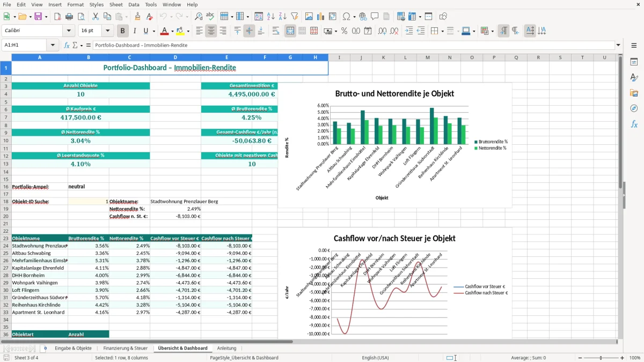The width and height of the screenshot is (644, 362).
Task: Click the zoom slider in the status bar
Action: tap(601, 358)
